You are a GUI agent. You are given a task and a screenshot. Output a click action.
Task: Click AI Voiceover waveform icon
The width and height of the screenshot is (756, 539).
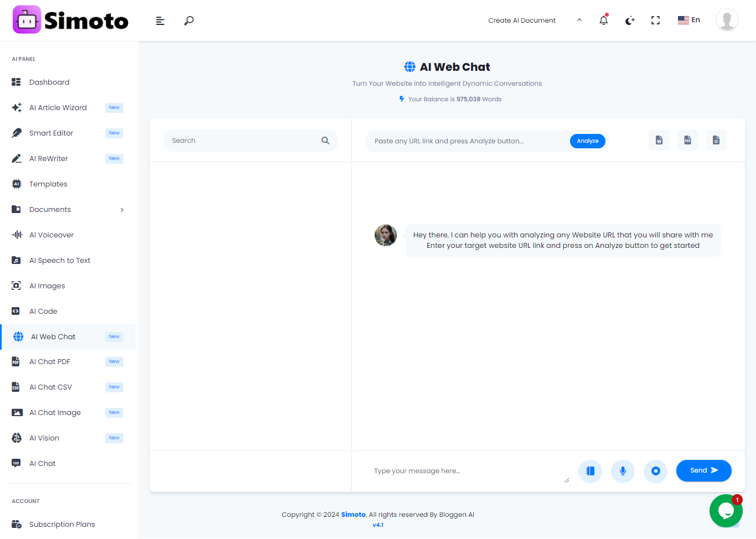(x=17, y=235)
